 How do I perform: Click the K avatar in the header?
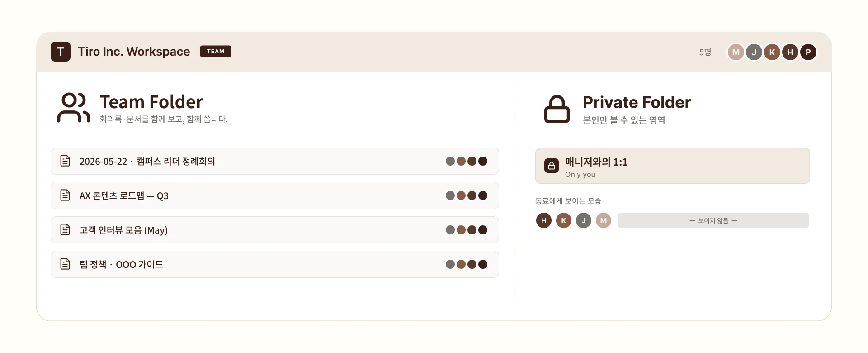click(772, 52)
